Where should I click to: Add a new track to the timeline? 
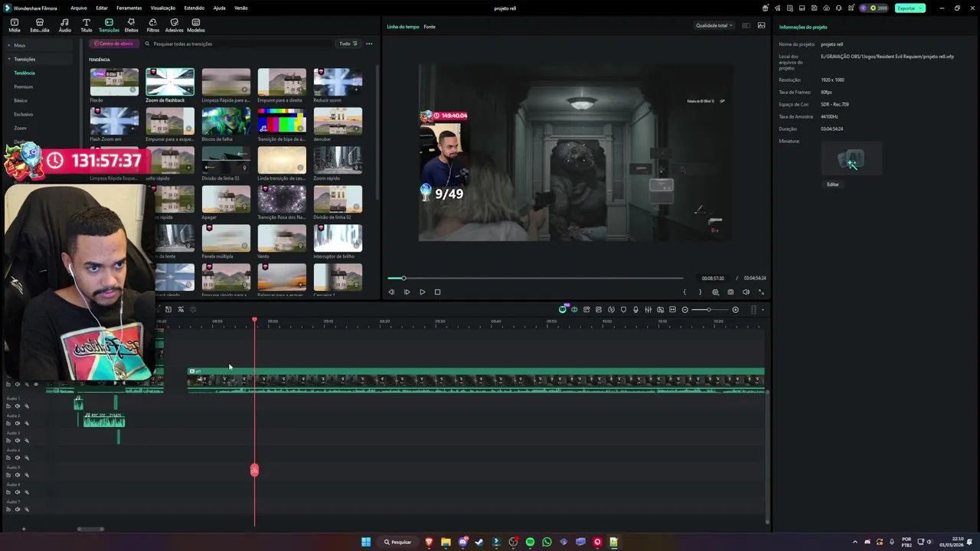click(x=23, y=528)
